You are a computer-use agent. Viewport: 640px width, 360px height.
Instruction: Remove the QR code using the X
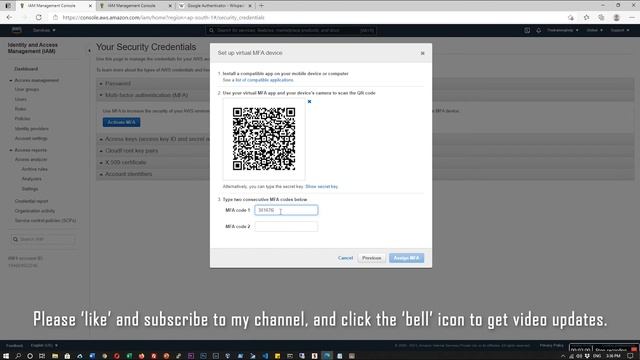coord(309,102)
